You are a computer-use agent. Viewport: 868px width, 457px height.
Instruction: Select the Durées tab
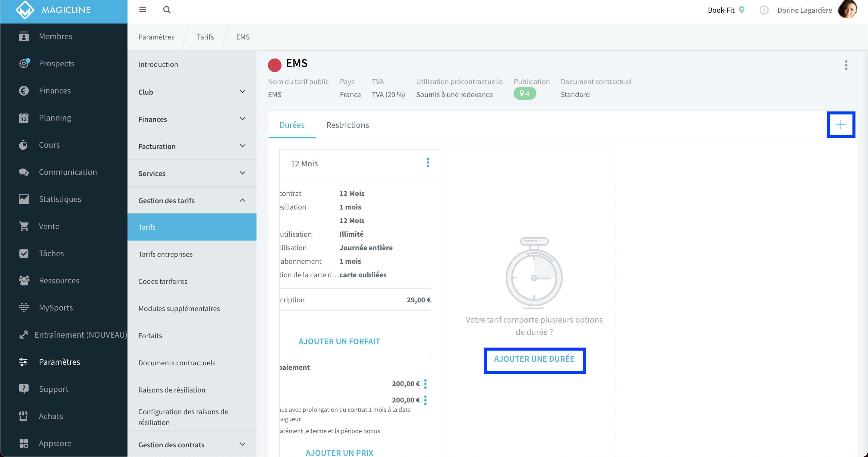click(292, 125)
